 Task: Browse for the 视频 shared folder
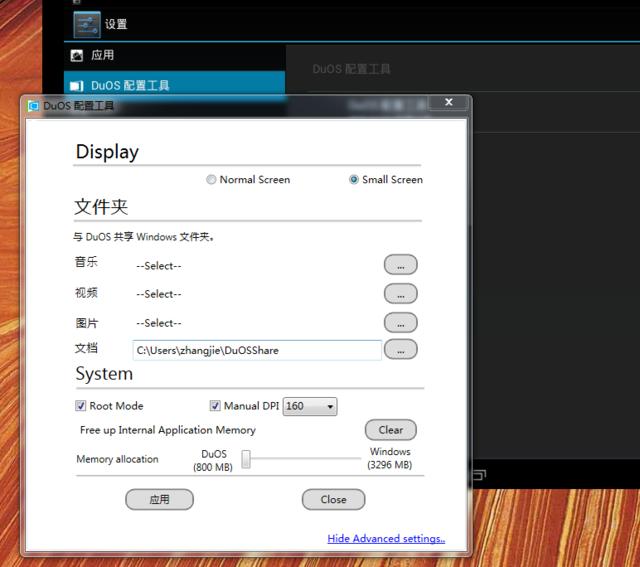[400, 294]
